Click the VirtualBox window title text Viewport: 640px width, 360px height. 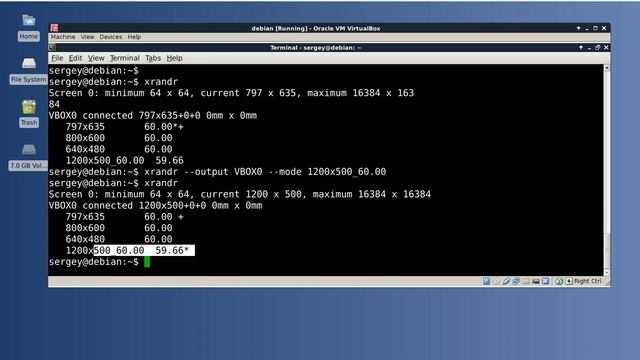click(316, 28)
